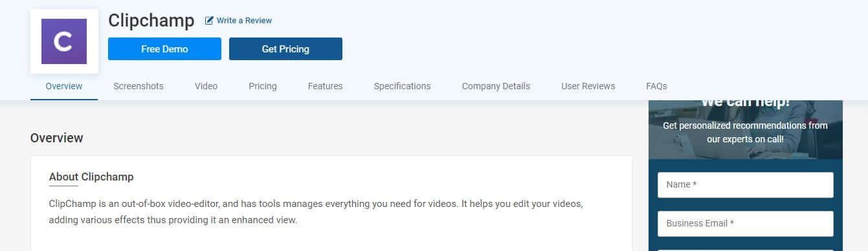
Task: Open the Company Details tab
Action: point(496,86)
